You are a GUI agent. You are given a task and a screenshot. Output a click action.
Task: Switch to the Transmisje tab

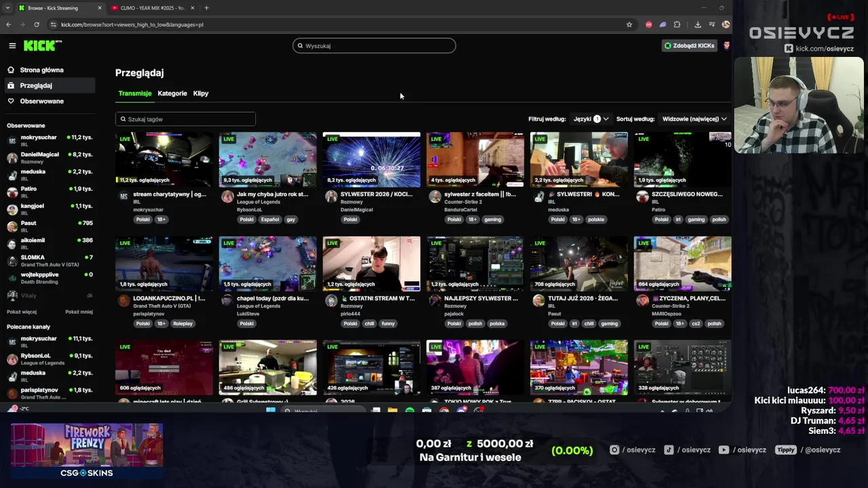coord(135,94)
